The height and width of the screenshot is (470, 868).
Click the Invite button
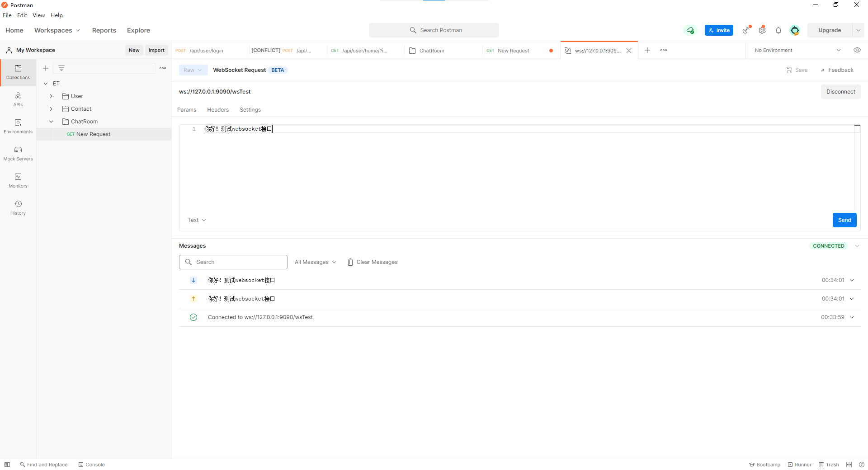(x=719, y=30)
